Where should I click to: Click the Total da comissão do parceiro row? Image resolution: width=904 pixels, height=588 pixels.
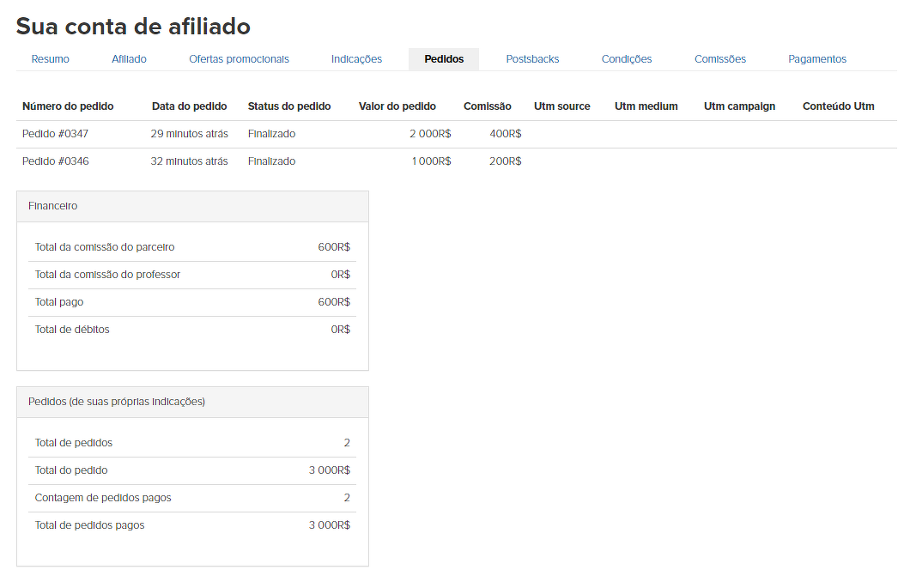(x=192, y=247)
